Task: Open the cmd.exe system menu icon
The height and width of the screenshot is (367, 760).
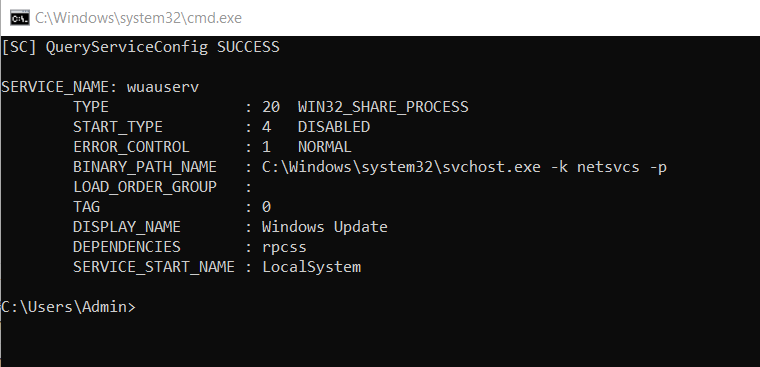Action: (x=19, y=18)
